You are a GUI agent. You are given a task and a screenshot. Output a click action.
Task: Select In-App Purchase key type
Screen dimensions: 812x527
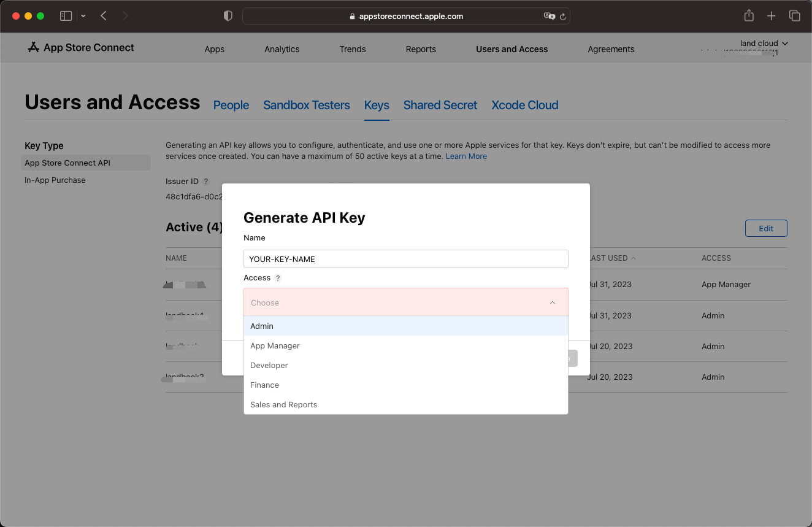pos(55,180)
